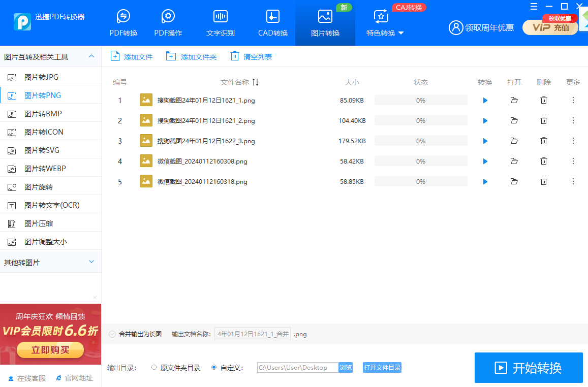
Task: Select the 自定义 radio button
Action: tap(214, 368)
